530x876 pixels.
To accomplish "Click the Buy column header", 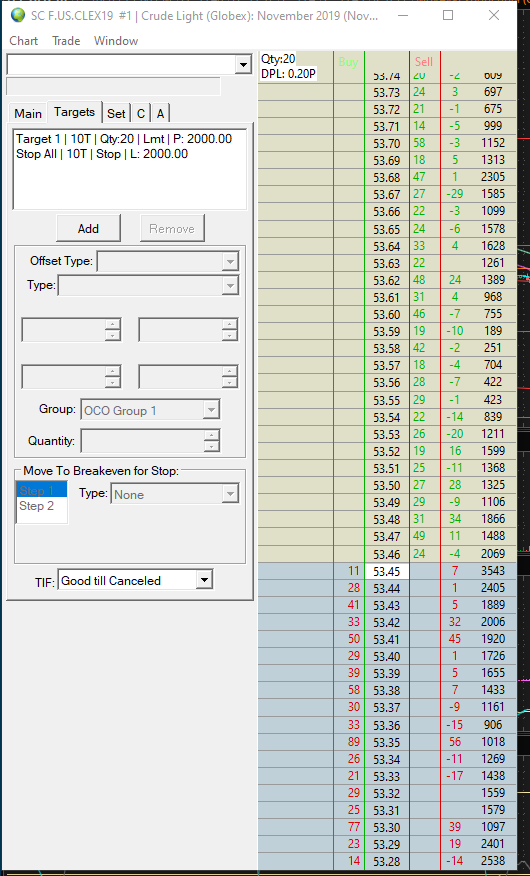I will pyautogui.click(x=348, y=63).
